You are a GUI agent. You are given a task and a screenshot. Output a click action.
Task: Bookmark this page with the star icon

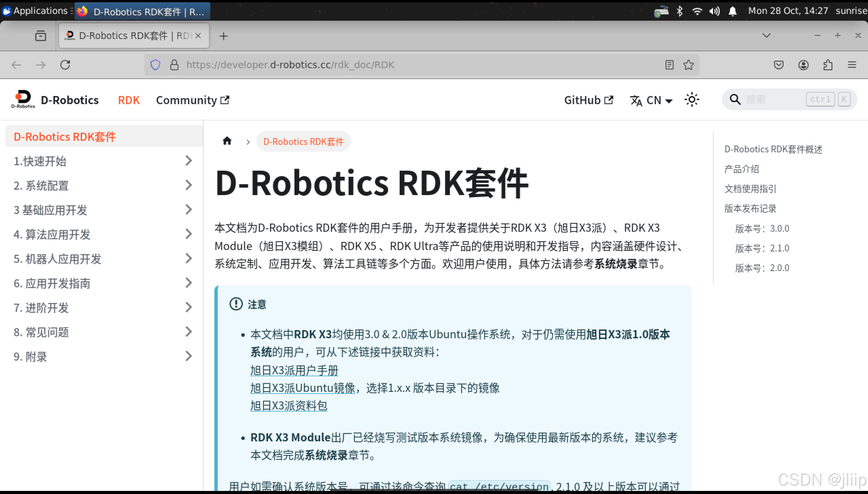688,65
